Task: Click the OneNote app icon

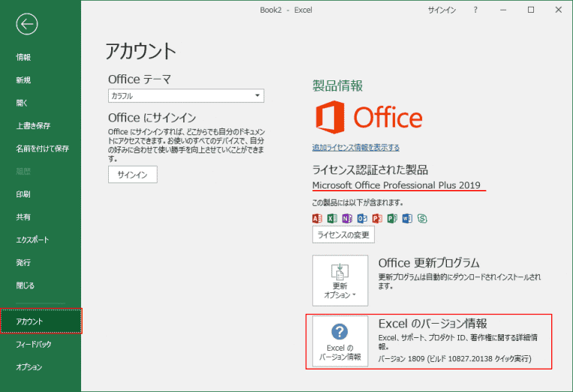Action: click(x=347, y=219)
